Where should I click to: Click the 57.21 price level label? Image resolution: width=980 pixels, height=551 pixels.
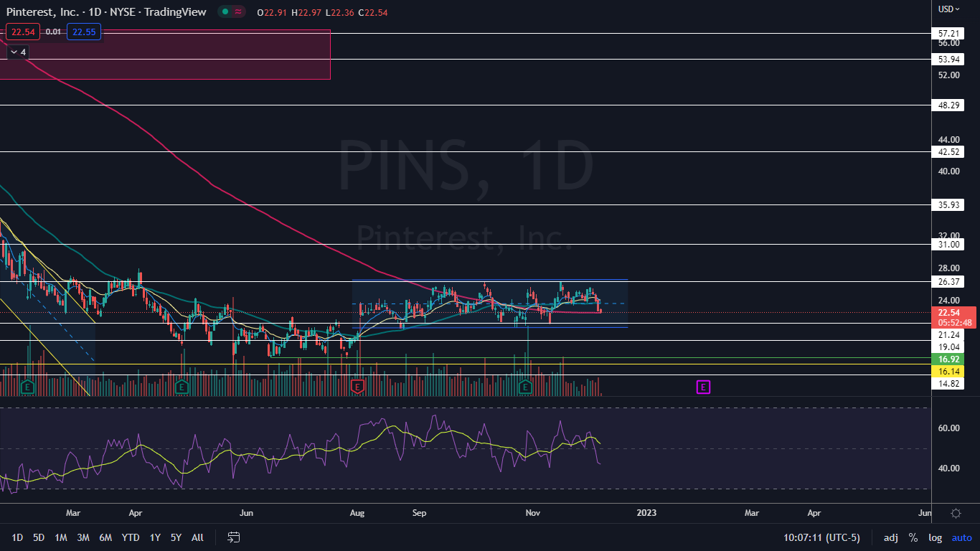(x=950, y=33)
